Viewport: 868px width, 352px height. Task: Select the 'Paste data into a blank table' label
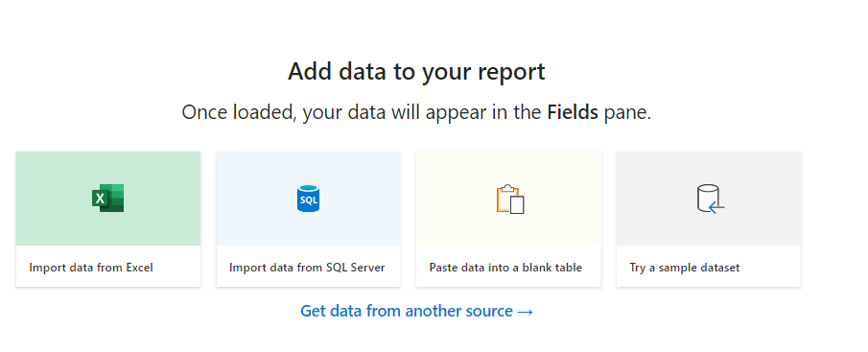click(505, 268)
